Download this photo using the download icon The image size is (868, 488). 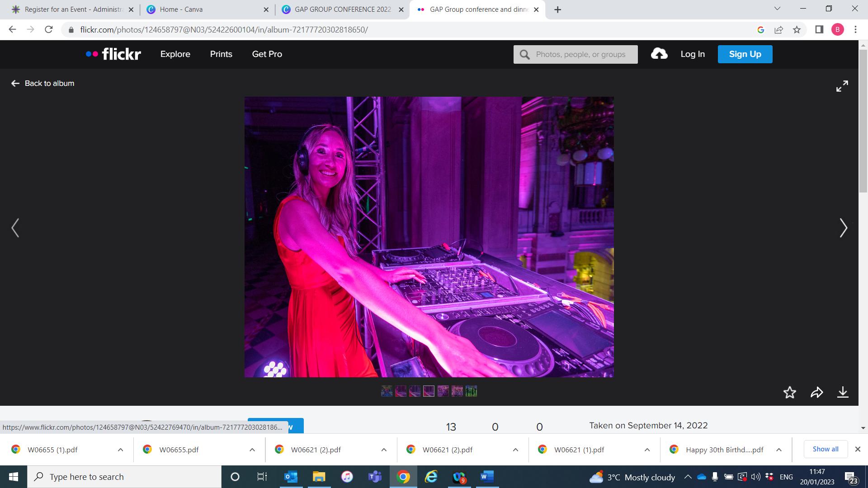(843, 392)
